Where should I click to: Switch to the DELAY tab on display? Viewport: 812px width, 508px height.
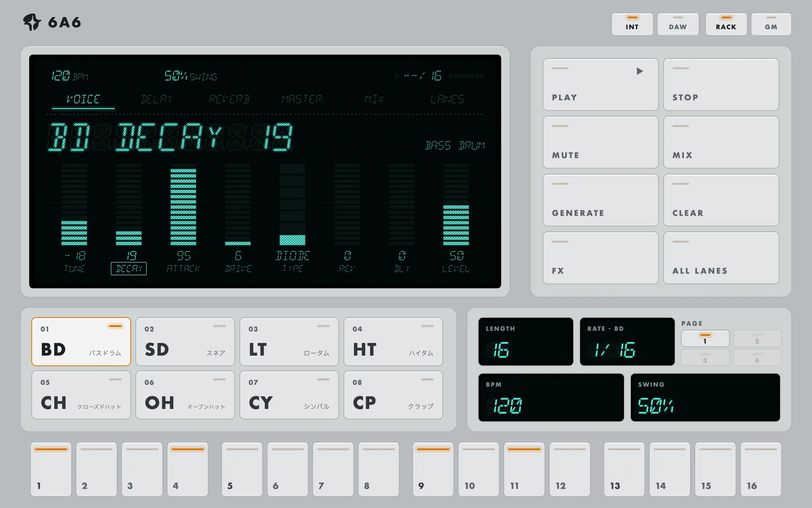click(156, 99)
